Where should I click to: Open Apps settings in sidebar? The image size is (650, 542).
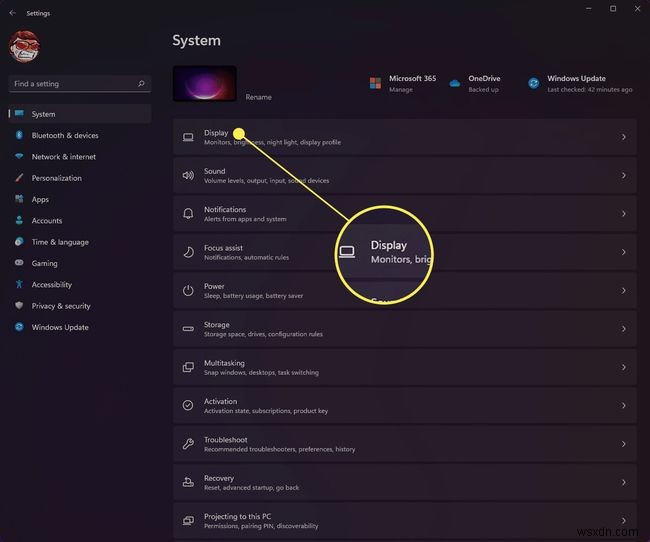[x=40, y=199]
